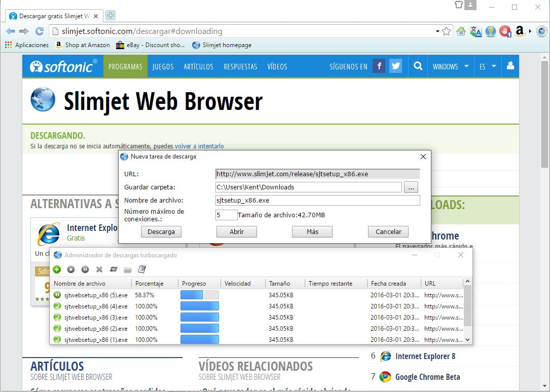Open the home page house icon
Viewport: 550px width, 392px height.
461,31
